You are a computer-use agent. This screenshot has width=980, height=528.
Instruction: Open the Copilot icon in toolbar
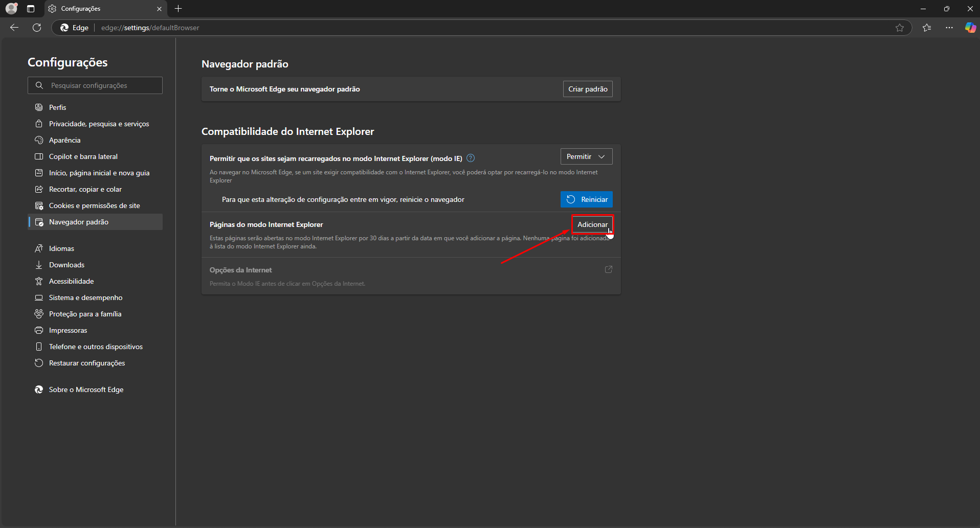pos(970,28)
